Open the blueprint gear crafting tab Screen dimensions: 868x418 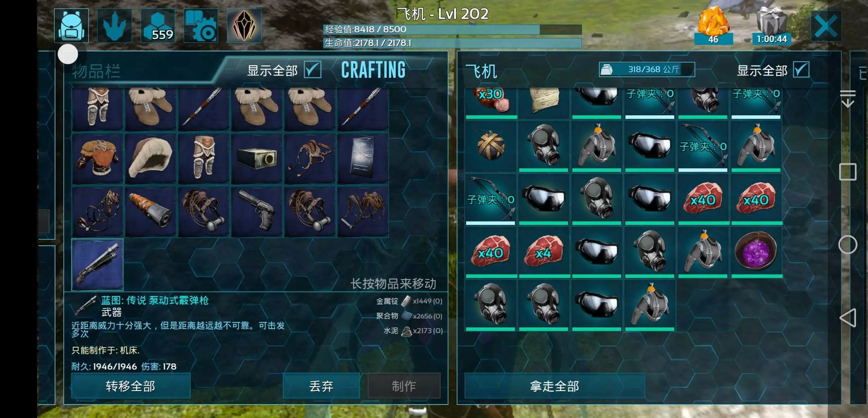[x=201, y=26]
